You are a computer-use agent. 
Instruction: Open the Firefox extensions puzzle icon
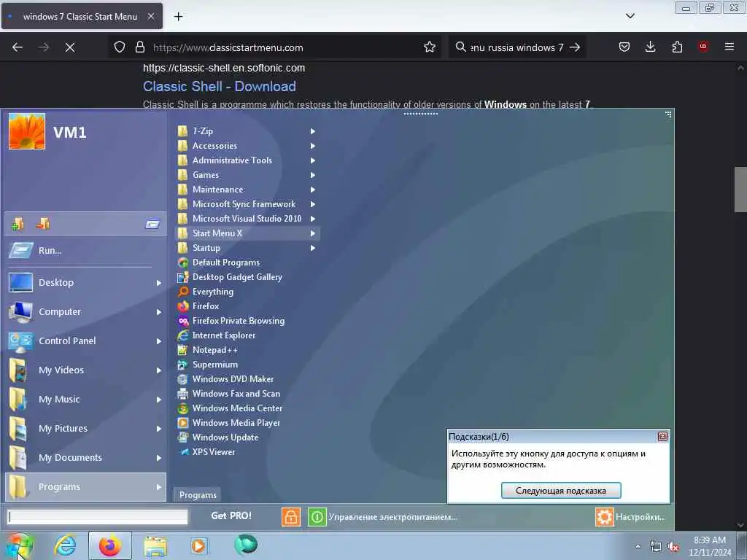tap(677, 47)
